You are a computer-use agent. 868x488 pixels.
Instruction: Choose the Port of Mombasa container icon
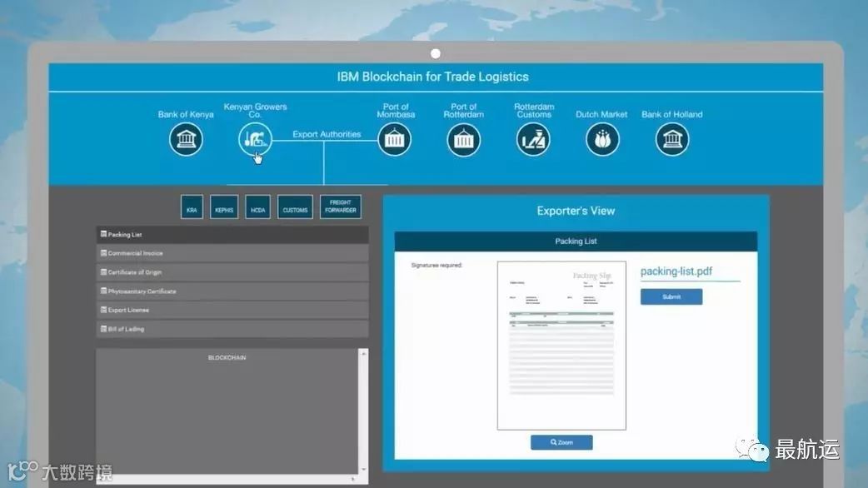point(394,139)
